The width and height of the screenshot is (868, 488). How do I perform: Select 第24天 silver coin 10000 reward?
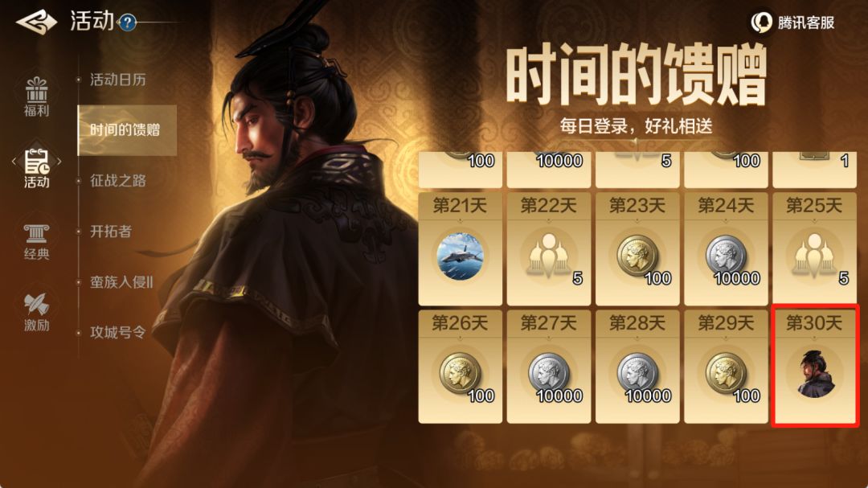click(x=726, y=248)
